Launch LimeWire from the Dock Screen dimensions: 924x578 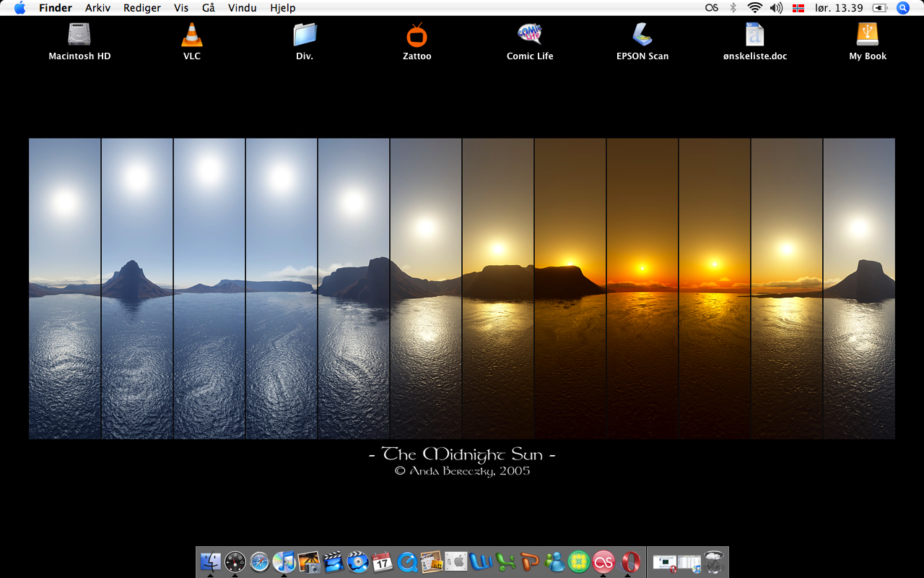(x=579, y=561)
